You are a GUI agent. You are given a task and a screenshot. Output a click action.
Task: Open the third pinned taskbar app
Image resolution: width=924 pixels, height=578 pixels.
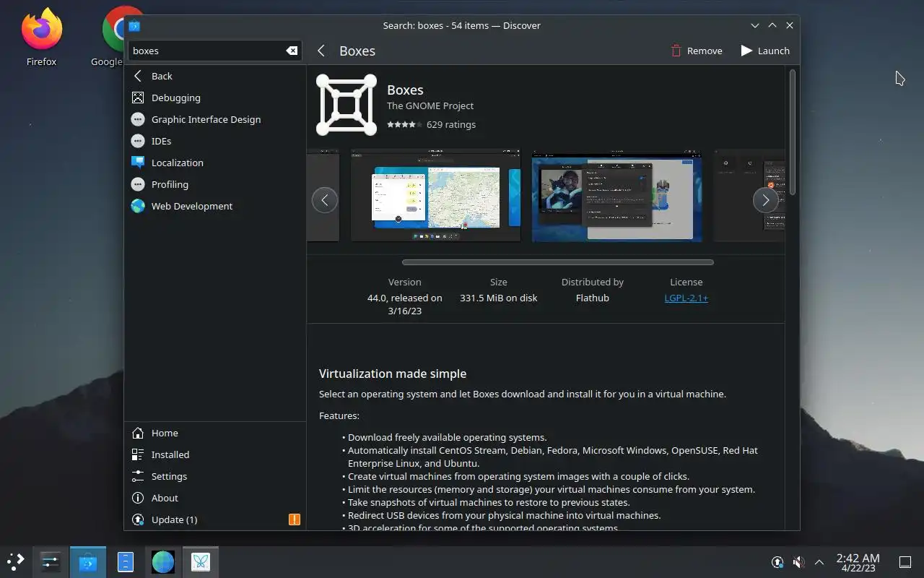point(126,561)
